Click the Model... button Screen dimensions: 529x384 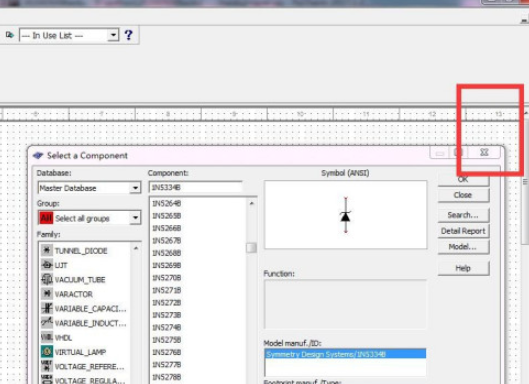tap(463, 247)
